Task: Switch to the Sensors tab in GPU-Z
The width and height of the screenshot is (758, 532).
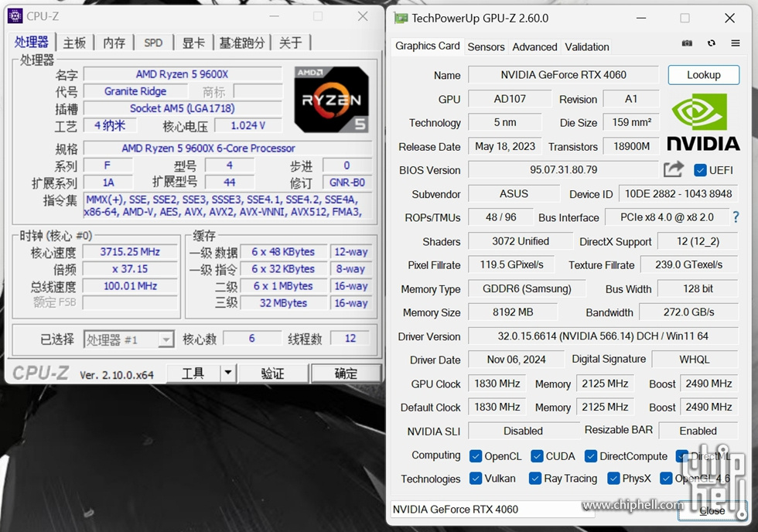Action: 486,47
